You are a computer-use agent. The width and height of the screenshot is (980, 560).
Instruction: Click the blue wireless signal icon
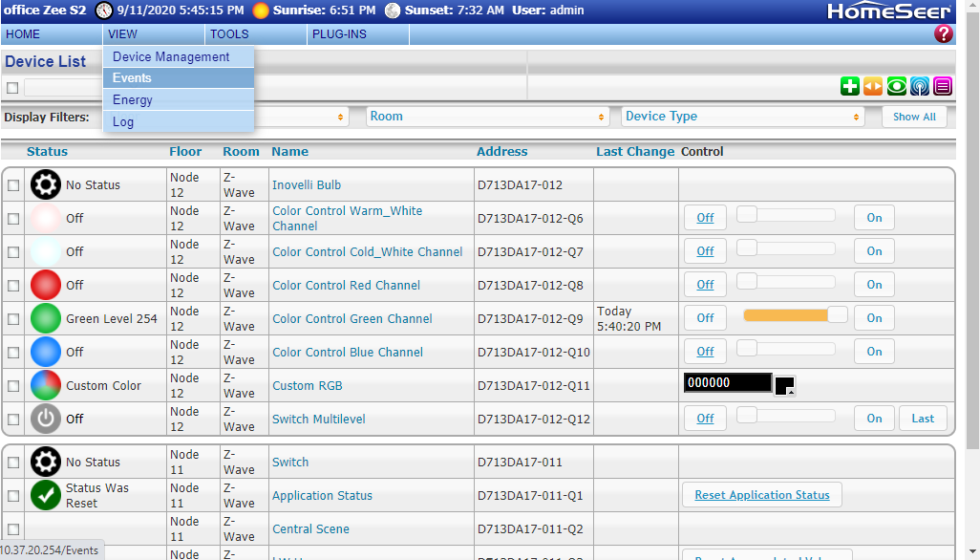pos(920,86)
